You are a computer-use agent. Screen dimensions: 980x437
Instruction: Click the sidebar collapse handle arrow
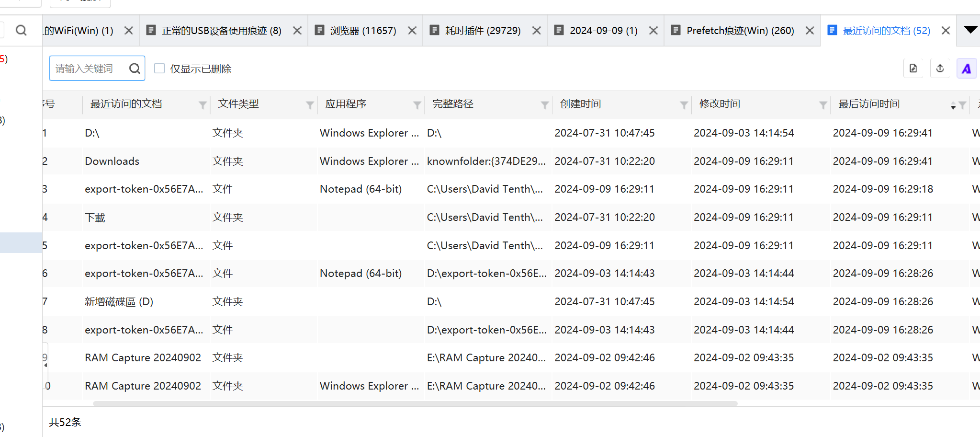[45, 365]
